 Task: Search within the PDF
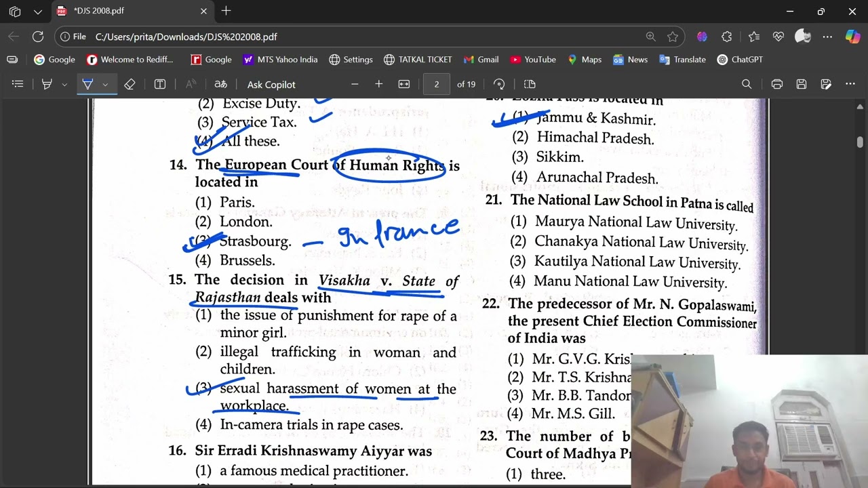[747, 84]
